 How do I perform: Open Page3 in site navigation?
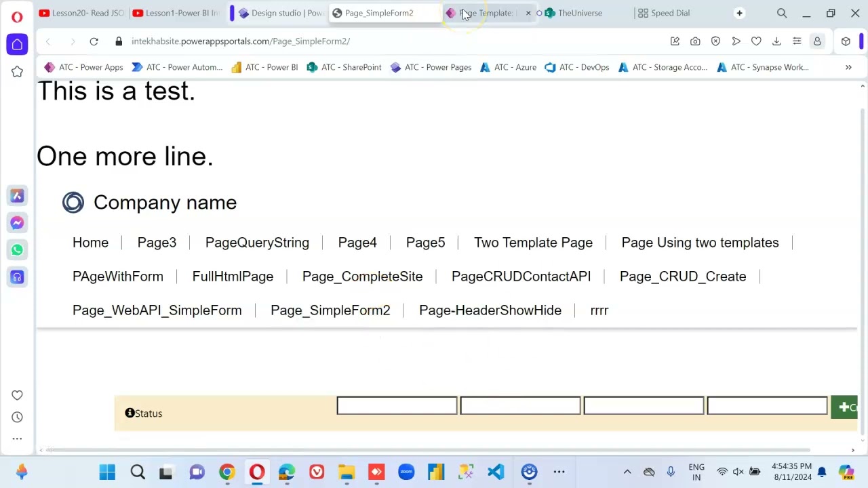tap(157, 243)
